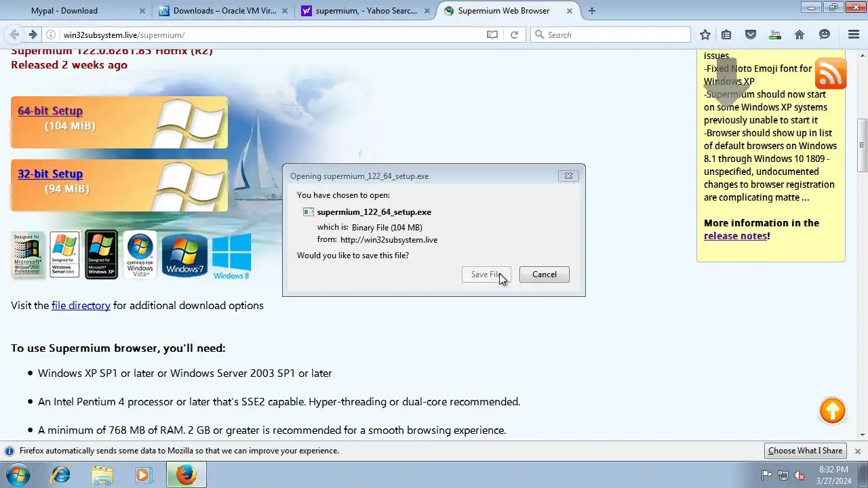This screenshot has width=868, height=488.
Task: Switch to Downloads – Oracle VM VirtualBox tab
Action: coord(224,11)
